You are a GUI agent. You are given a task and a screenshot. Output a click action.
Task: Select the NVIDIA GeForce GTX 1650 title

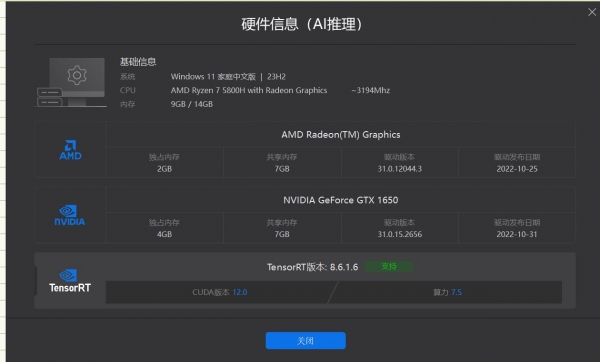341,200
